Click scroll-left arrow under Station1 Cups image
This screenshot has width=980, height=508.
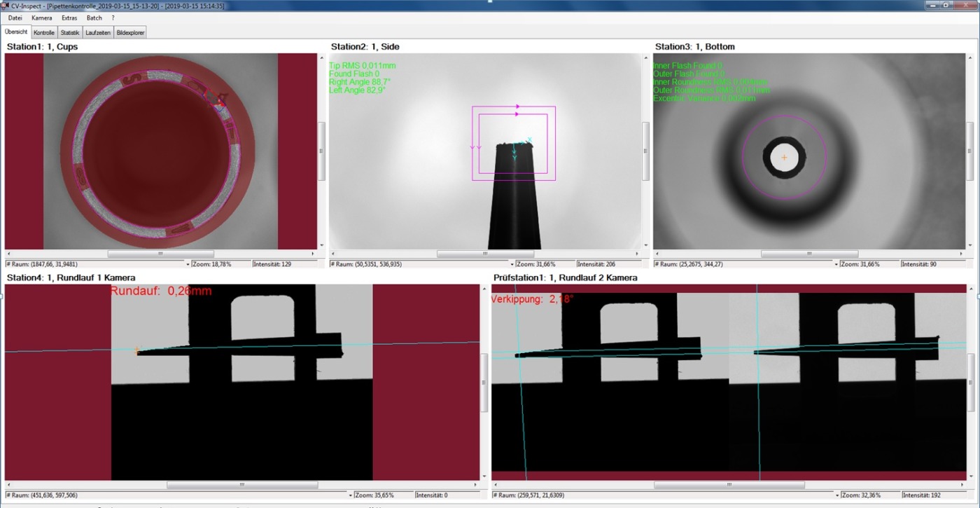[8, 254]
